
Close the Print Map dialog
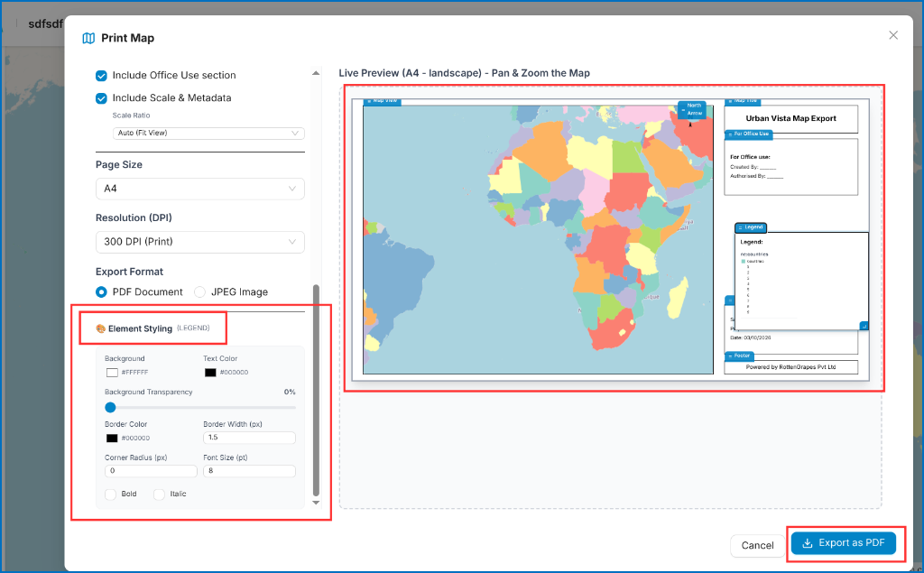click(893, 35)
